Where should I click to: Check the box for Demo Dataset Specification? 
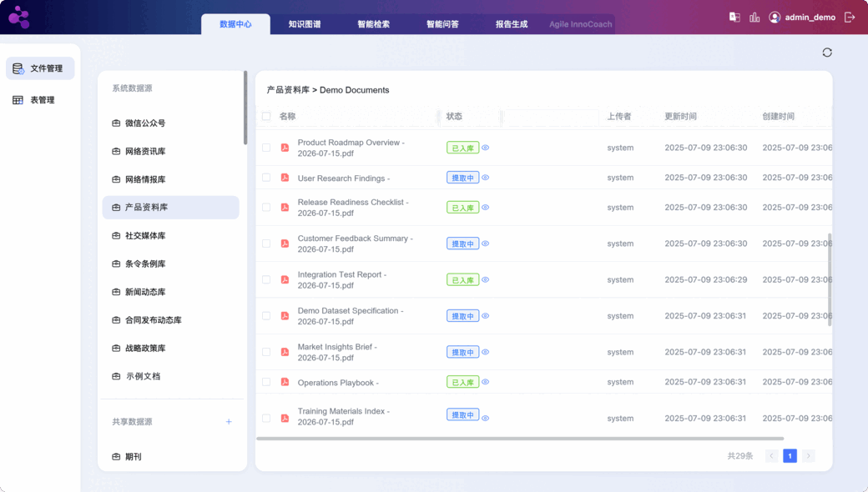[x=266, y=316]
